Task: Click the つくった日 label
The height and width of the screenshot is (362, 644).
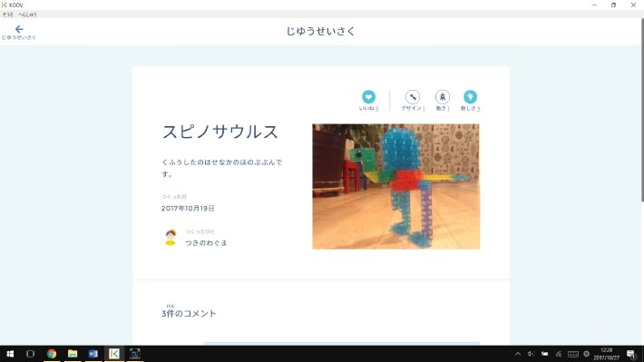Action: point(174,197)
